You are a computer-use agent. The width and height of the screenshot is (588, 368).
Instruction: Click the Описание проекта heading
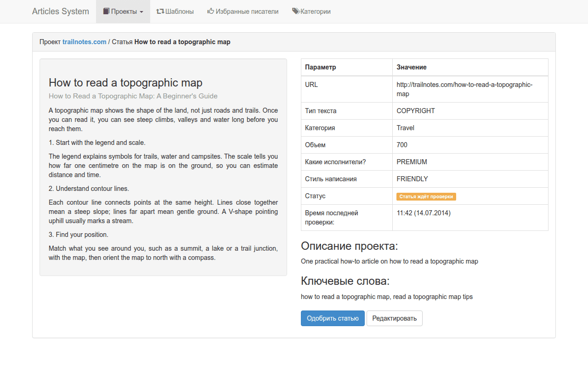point(349,246)
